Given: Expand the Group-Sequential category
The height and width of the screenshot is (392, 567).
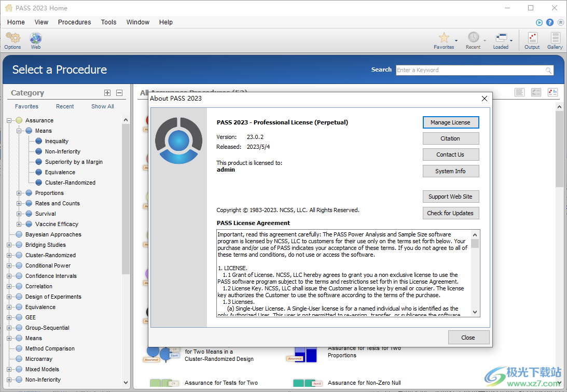Looking at the screenshot, I should click(9, 328).
